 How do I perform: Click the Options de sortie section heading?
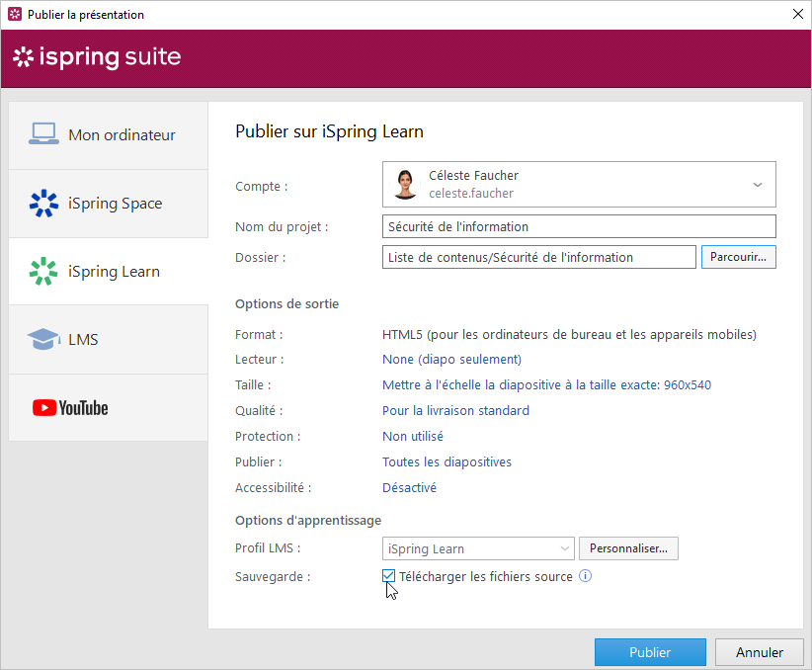coord(286,303)
